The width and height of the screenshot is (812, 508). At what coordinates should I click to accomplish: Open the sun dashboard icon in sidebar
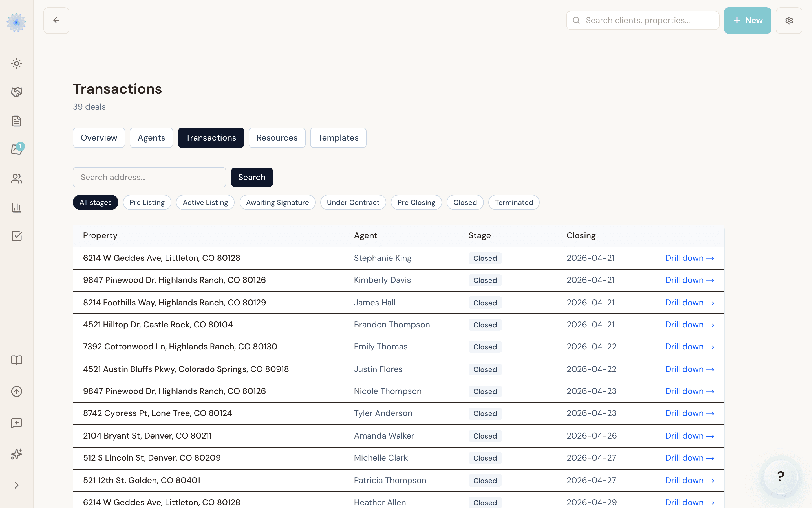point(16,63)
